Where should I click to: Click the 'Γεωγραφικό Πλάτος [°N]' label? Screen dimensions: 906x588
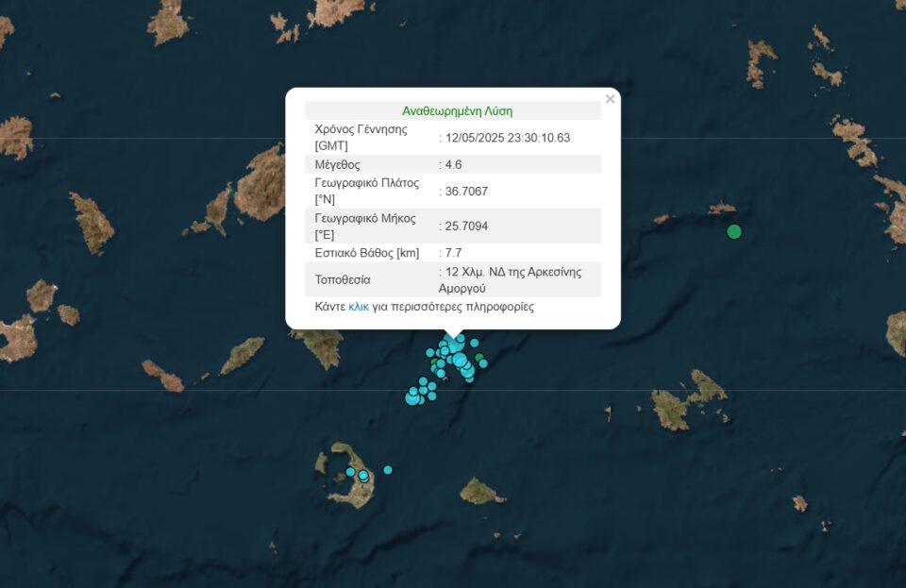367,192
